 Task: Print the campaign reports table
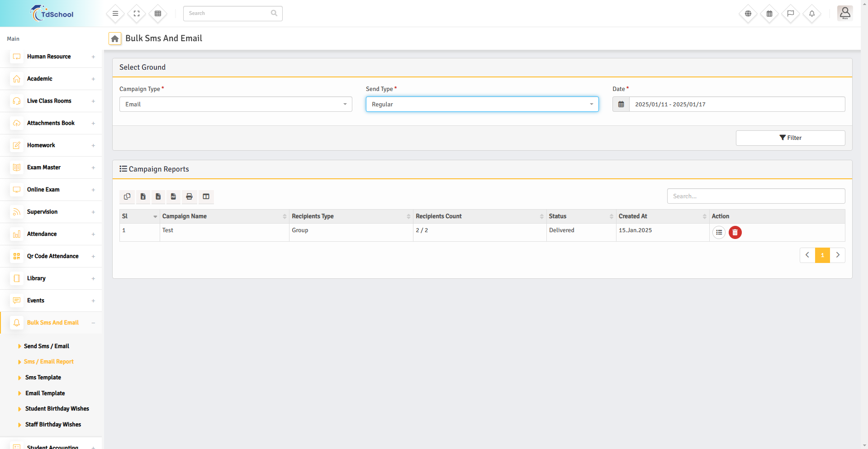point(189,196)
